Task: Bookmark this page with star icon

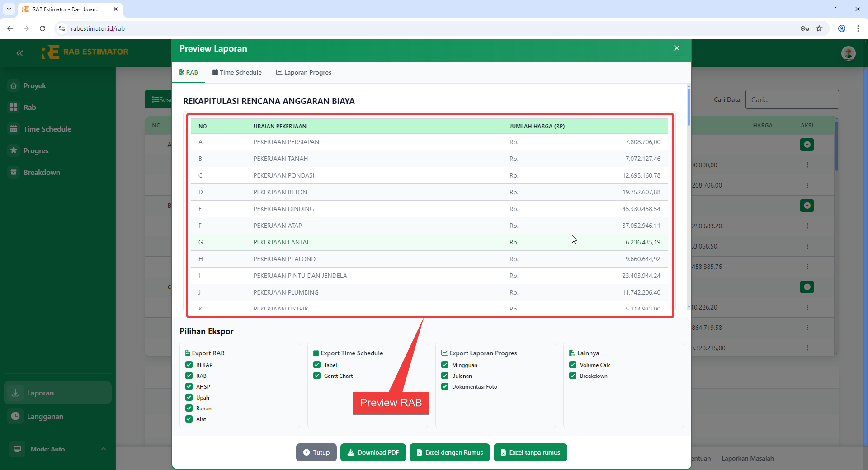Action: [x=819, y=28]
